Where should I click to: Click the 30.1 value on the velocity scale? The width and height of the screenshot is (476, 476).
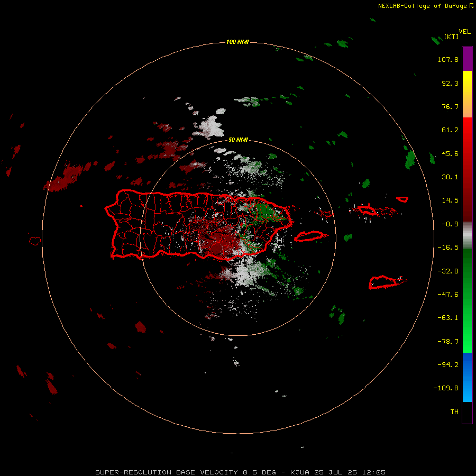(450, 177)
